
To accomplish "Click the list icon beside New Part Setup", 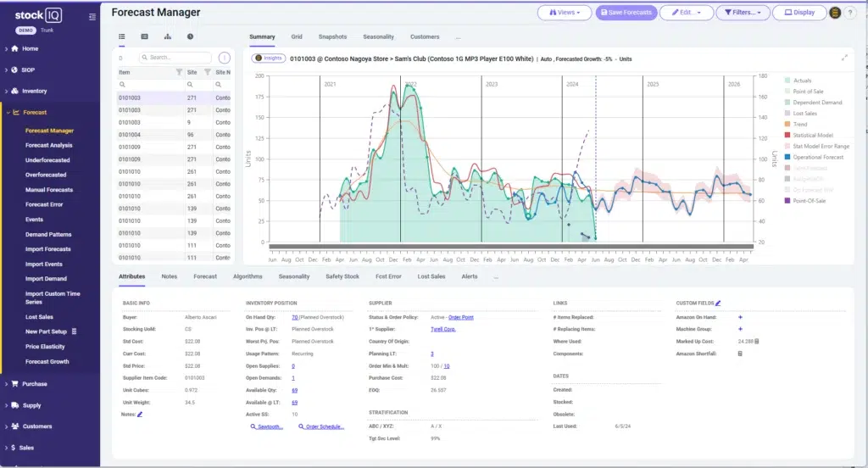I will tap(75, 331).
